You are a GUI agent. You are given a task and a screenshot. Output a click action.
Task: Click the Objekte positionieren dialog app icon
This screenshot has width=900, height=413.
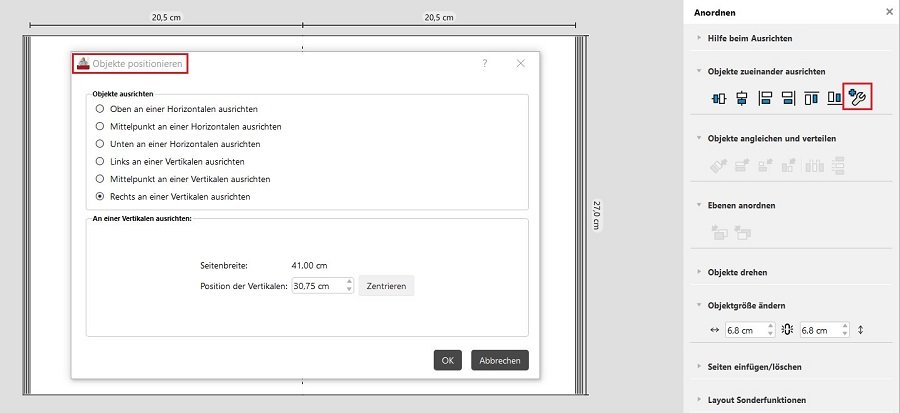[84, 64]
